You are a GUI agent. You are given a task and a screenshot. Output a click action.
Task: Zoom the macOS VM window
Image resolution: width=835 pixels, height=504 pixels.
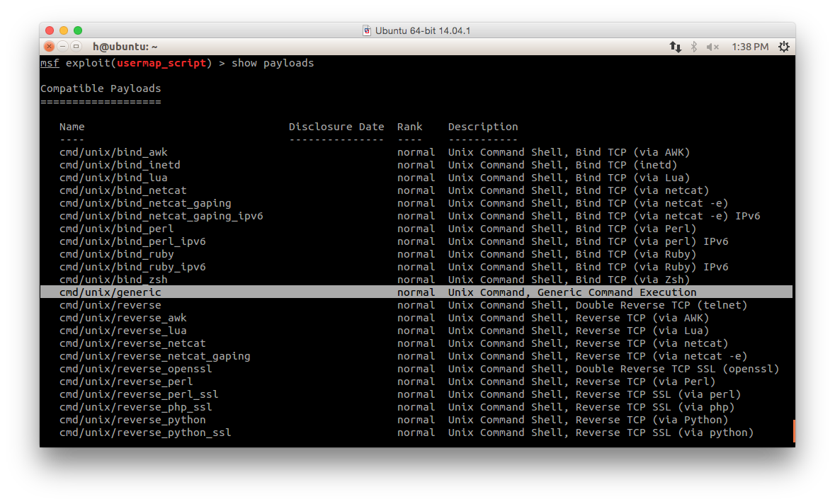pos(78,30)
